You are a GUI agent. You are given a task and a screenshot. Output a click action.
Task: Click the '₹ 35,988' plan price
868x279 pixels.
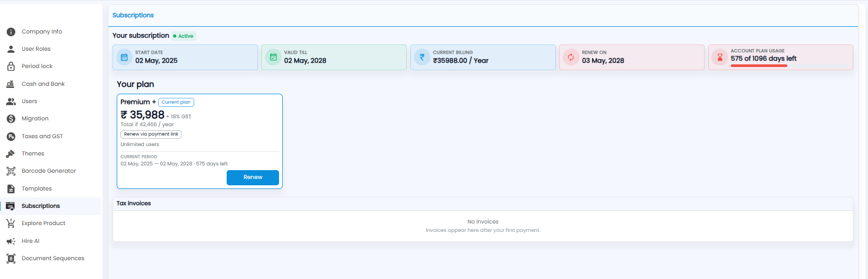coord(142,115)
